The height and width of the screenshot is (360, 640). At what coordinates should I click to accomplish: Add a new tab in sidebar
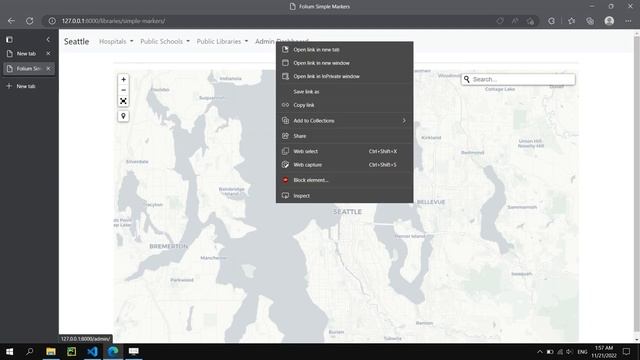pyautogui.click(x=21, y=86)
